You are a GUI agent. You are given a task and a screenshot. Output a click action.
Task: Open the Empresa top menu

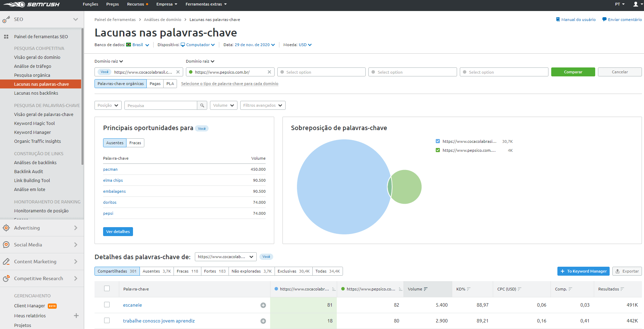coord(167,4)
